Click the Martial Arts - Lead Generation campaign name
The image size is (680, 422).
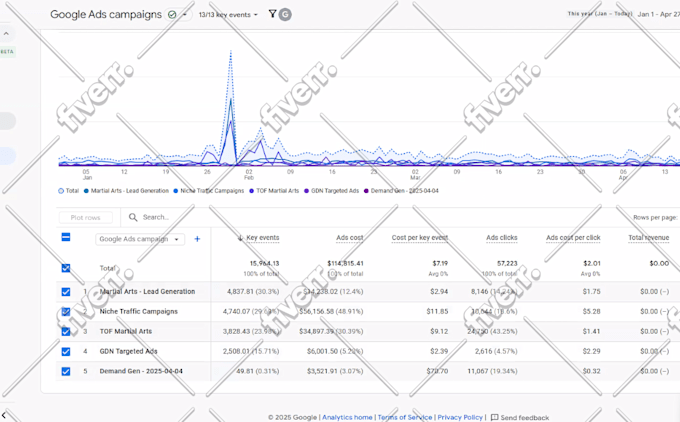tap(147, 292)
